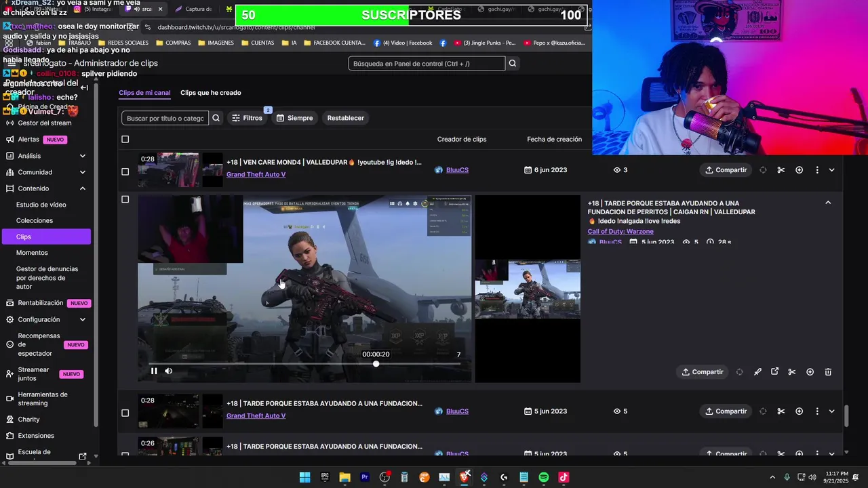Delete expanded clip with trash icon
This screenshot has height=488, width=868.
point(828,372)
